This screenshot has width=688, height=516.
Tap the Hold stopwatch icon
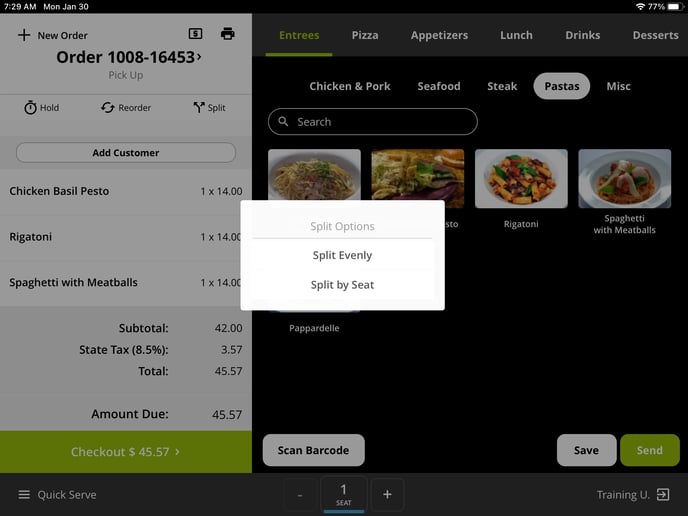[x=30, y=108]
